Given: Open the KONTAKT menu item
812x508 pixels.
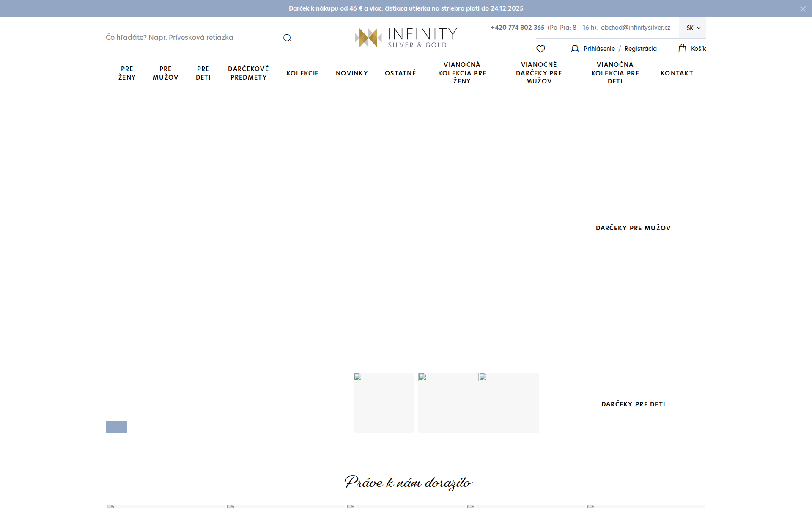Looking at the screenshot, I should click(677, 73).
